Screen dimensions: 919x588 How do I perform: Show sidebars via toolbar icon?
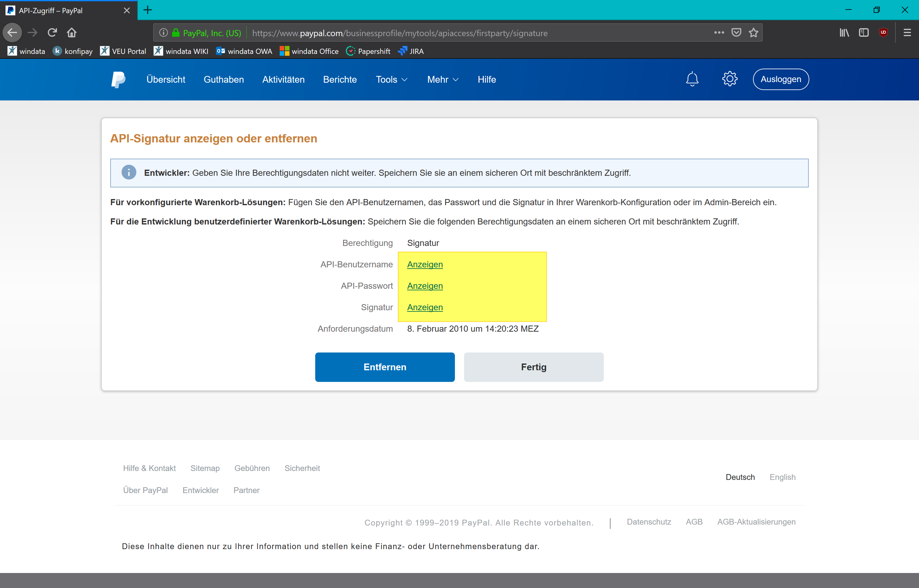coord(864,33)
